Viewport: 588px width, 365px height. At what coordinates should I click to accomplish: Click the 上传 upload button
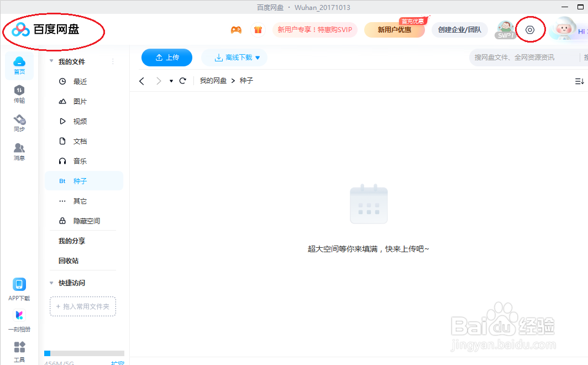pos(167,58)
